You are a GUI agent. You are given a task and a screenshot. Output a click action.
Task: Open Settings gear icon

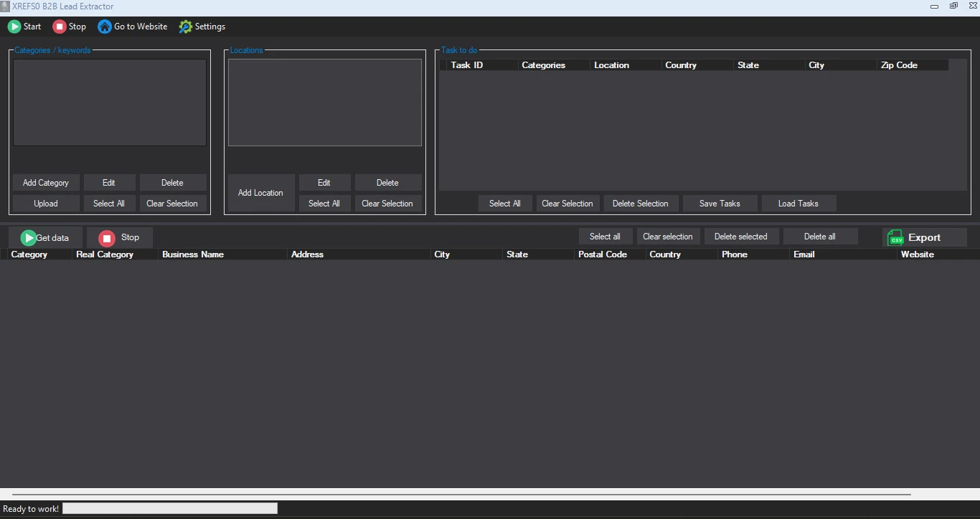[x=186, y=27]
